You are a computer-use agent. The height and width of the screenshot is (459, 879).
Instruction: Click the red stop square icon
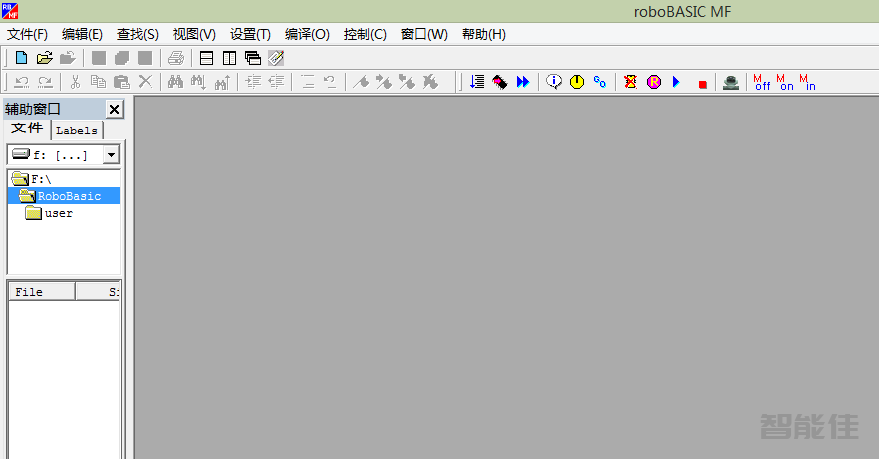[702, 83]
